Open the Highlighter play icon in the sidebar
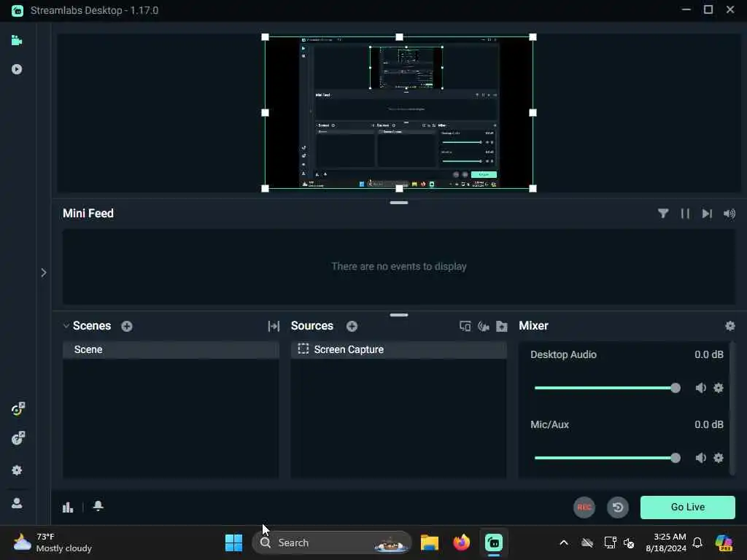 click(x=17, y=69)
